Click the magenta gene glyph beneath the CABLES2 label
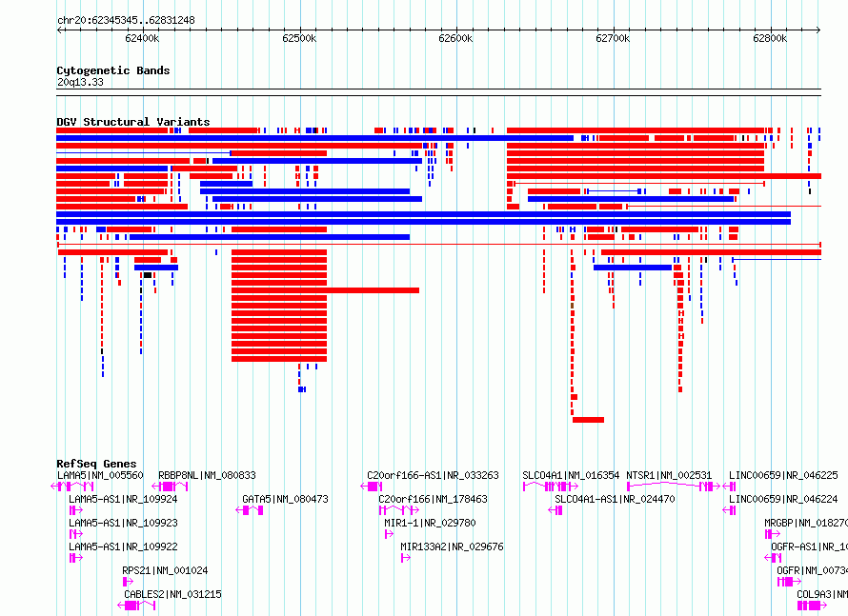The height and width of the screenshot is (616, 848). pyautogui.click(x=136, y=606)
